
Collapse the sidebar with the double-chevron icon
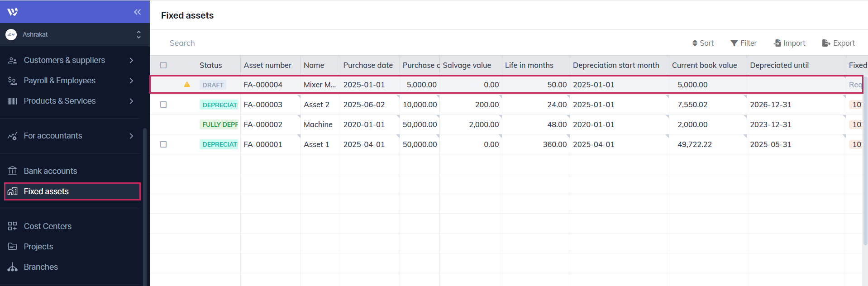pyautogui.click(x=138, y=12)
